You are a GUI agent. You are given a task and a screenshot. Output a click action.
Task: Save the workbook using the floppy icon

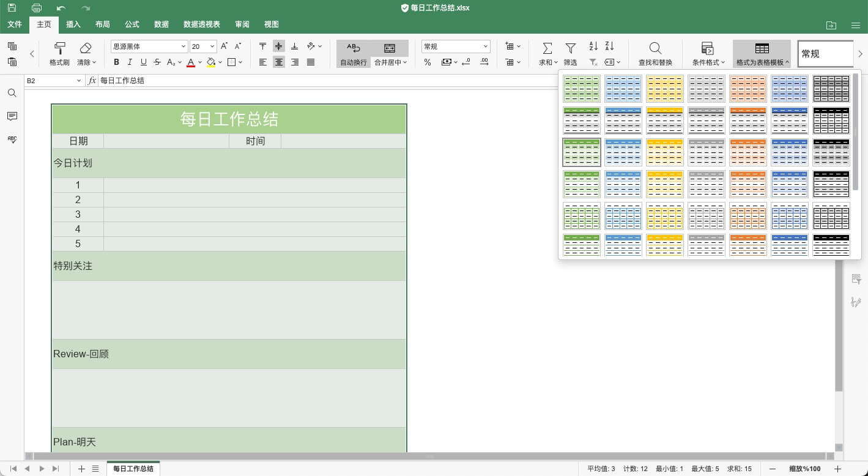(12, 8)
